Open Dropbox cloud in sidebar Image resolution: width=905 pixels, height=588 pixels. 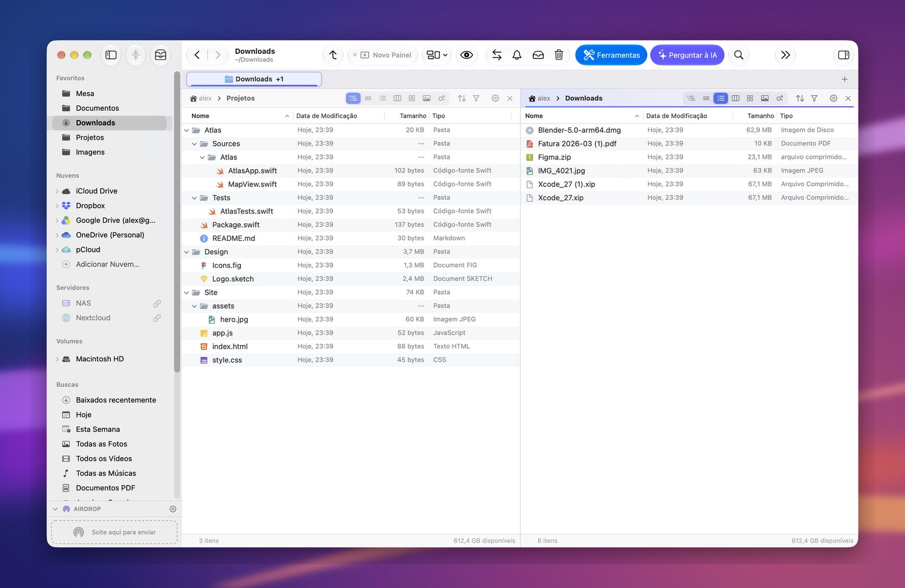click(x=109, y=206)
